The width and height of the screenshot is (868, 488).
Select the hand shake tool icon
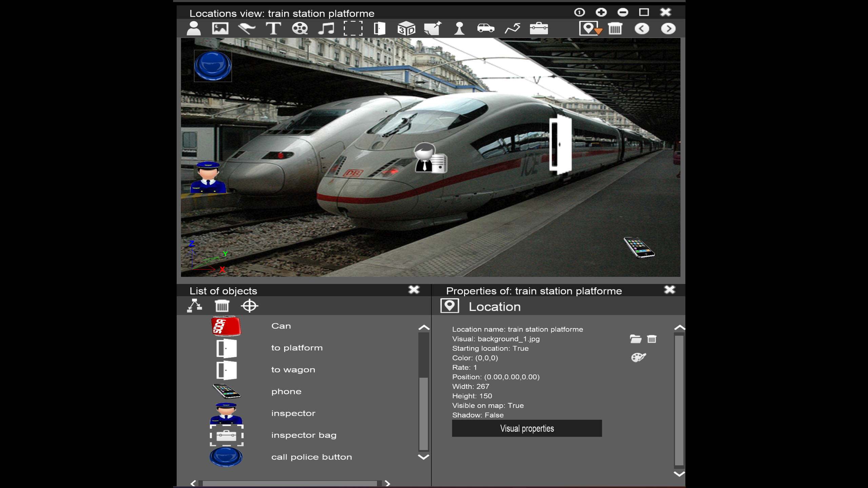coord(246,28)
